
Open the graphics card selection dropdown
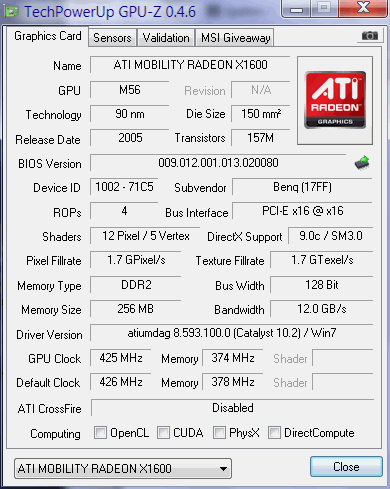tap(123, 469)
